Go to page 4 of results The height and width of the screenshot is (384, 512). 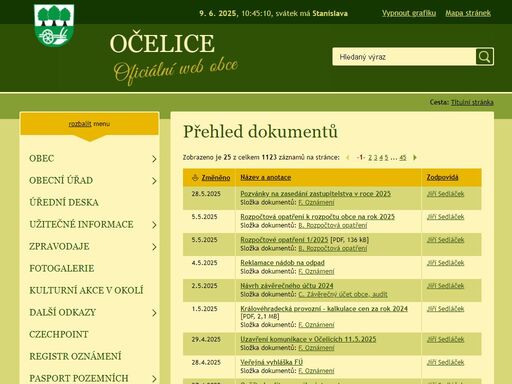381,157
